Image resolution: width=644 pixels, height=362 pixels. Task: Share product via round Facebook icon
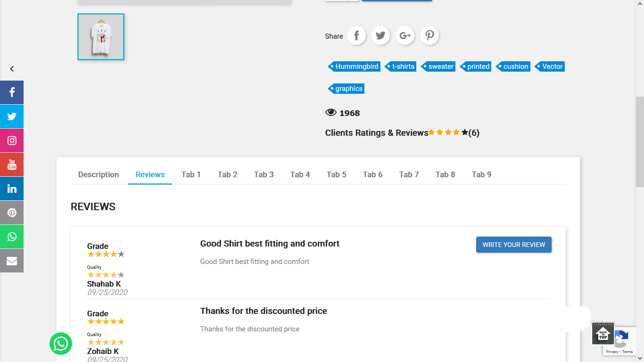pos(356,36)
